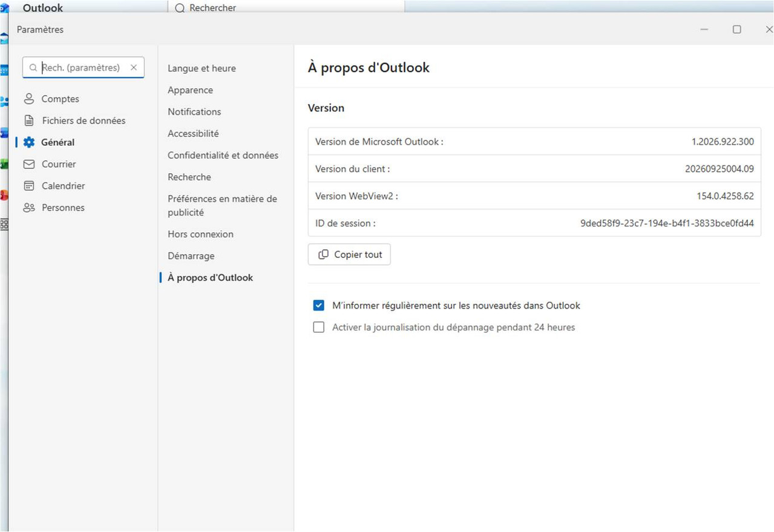
Task: Go to Accessibilité settings
Action: coord(193,134)
